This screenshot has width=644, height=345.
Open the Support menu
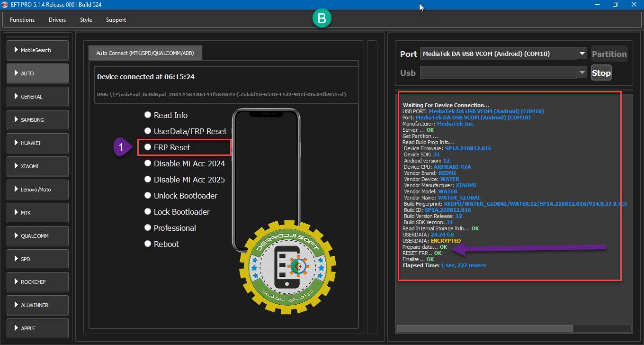click(x=116, y=20)
